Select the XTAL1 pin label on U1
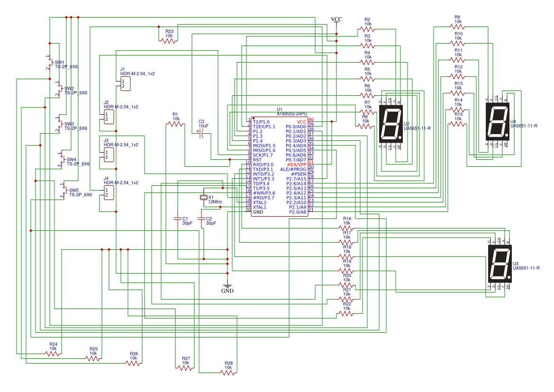 [x=260, y=207]
